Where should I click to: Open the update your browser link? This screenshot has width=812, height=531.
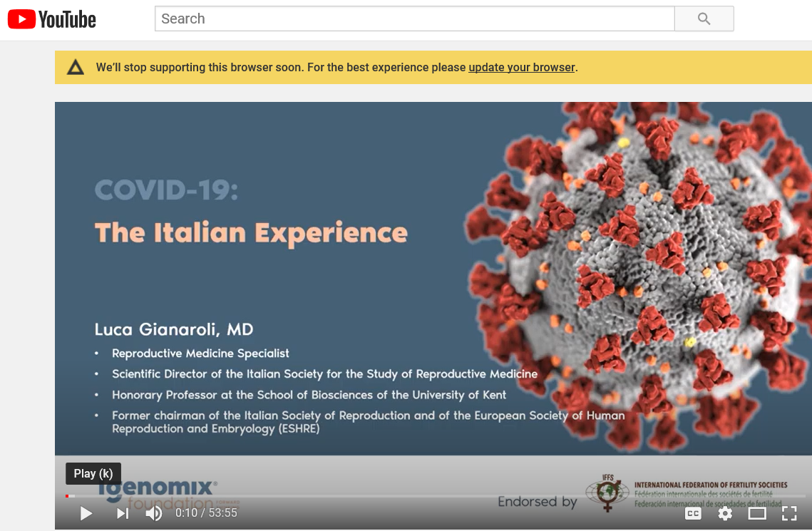(521, 67)
